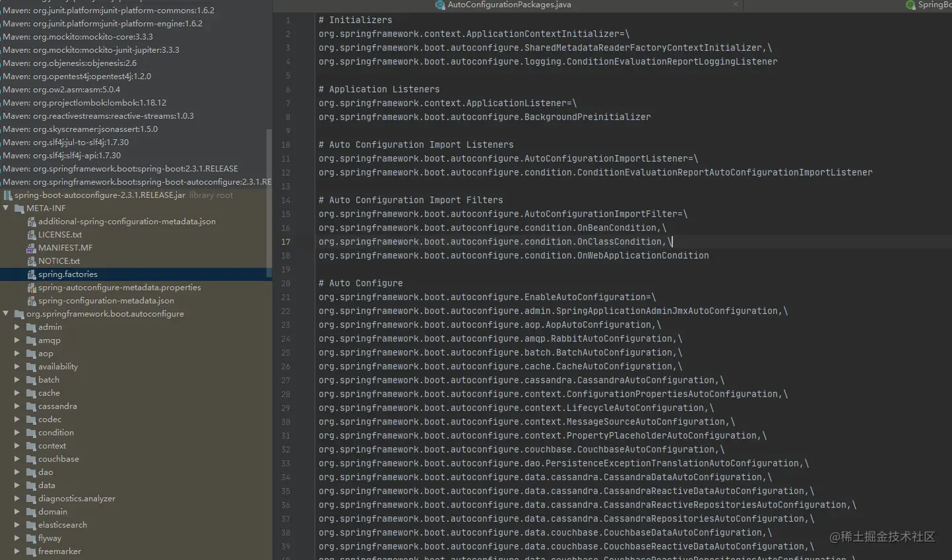Click line number 17 in gutter
The width and height of the screenshot is (952, 560).
pos(286,241)
